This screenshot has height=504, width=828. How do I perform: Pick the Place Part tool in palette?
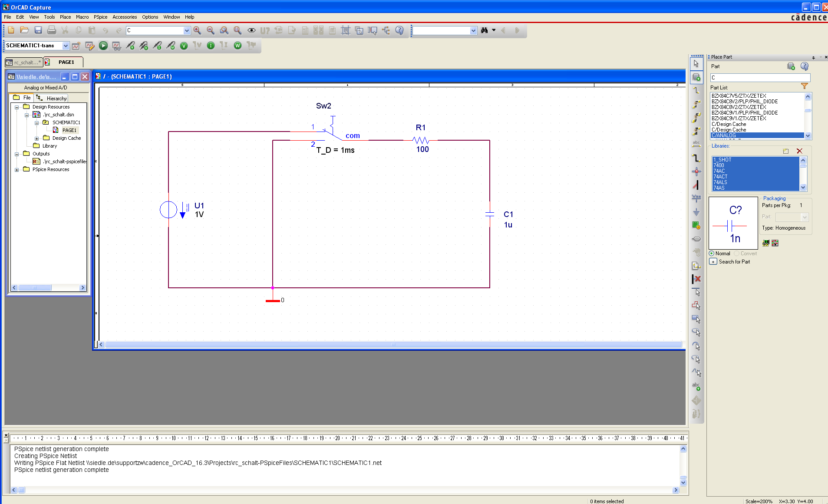696,77
